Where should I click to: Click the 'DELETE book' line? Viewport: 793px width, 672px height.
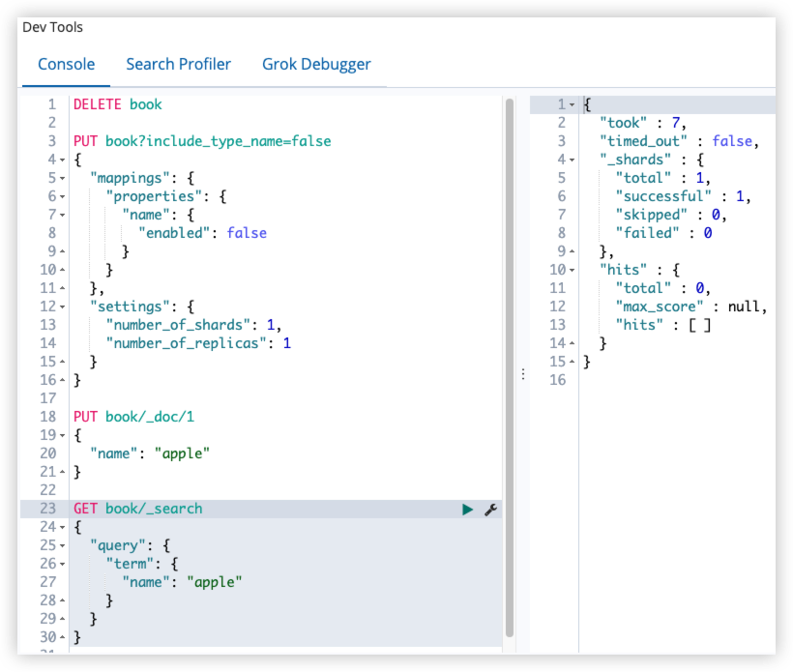[117, 104]
